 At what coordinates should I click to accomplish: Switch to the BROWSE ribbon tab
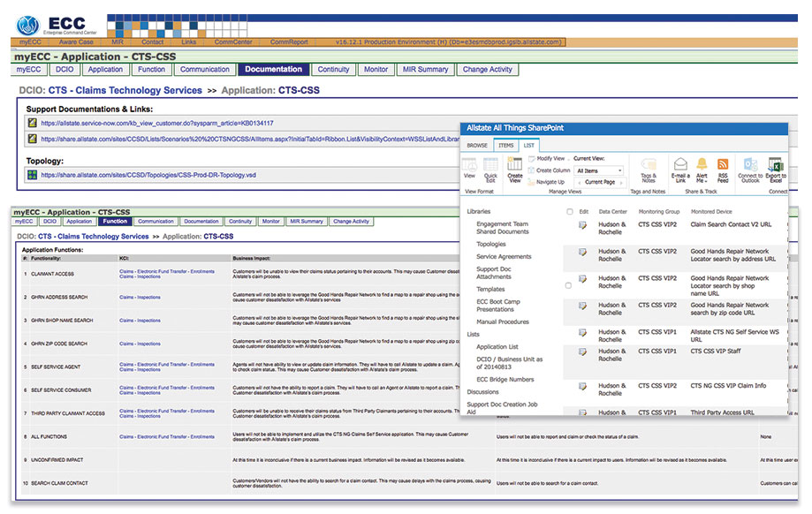[x=477, y=146]
